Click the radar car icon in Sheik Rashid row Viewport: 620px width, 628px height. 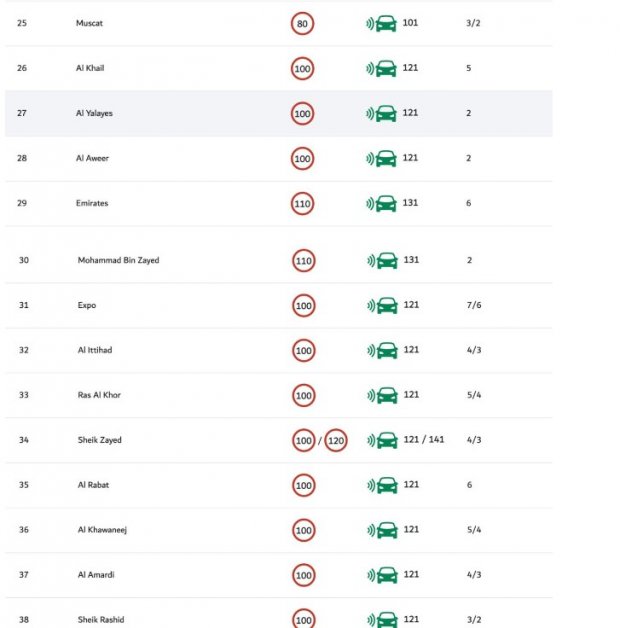point(382,620)
